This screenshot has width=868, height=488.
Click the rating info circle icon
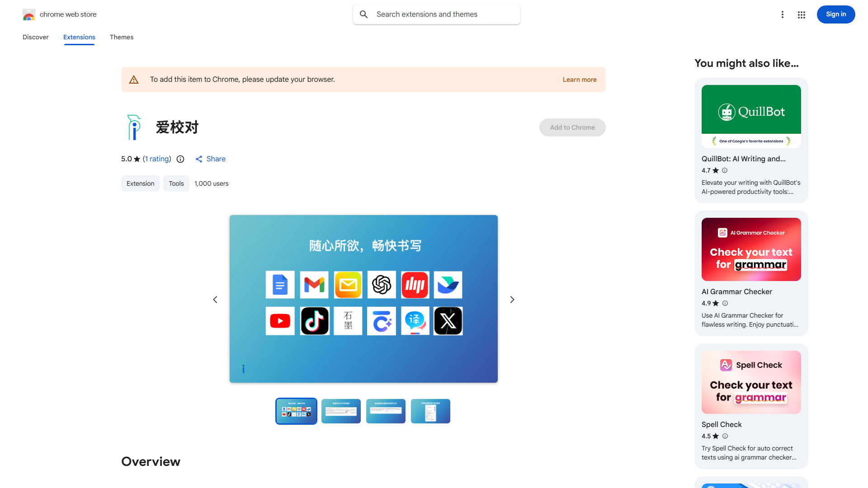click(180, 159)
